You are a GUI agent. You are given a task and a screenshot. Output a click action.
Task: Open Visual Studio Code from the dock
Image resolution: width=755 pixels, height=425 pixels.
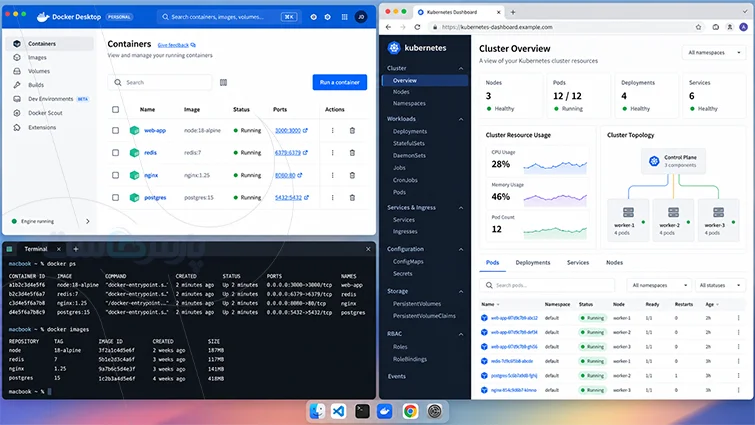click(x=338, y=411)
